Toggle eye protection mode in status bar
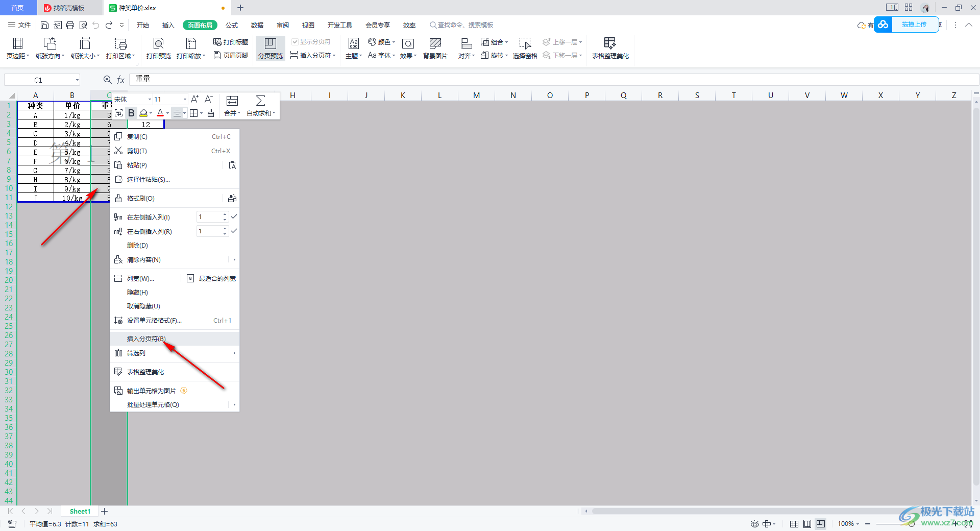980x531 pixels. (754, 524)
